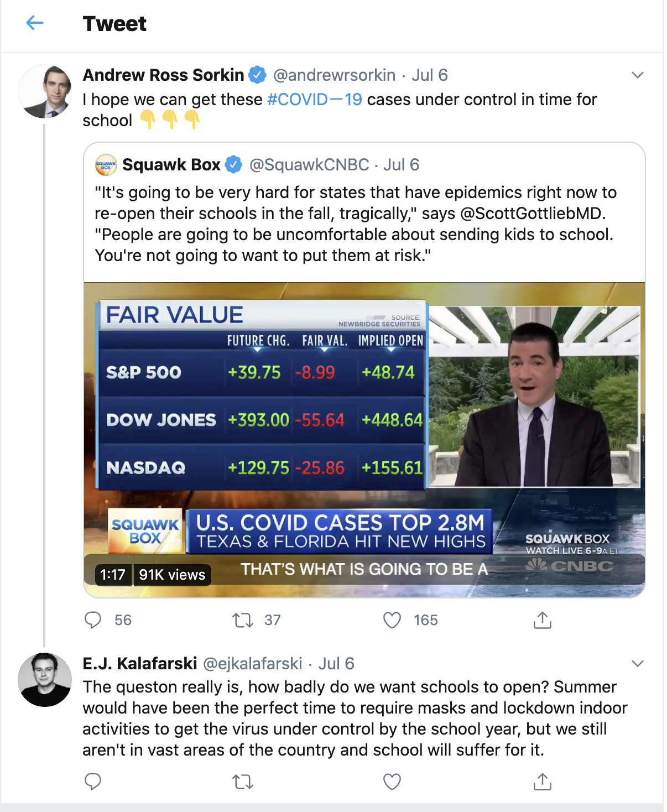Open the @ScottGottliebMD mention in the quoted tweet
Viewport: 667px width, 812px height.
(x=532, y=214)
